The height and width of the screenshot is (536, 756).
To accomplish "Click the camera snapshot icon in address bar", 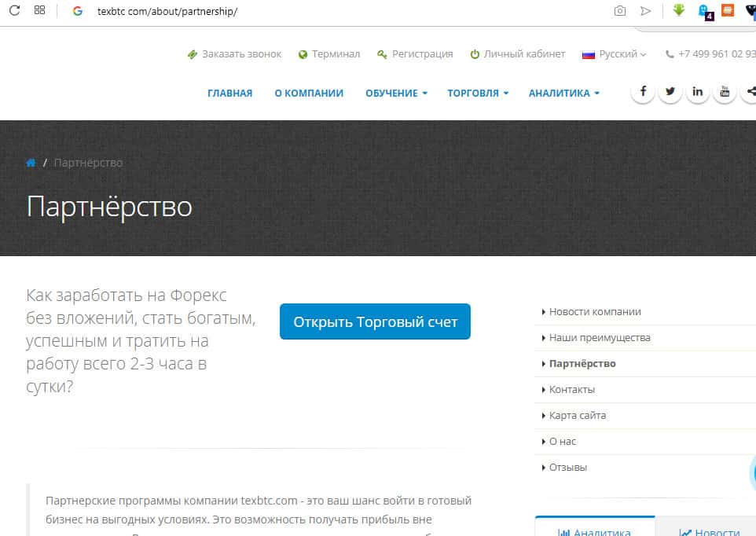I will click(x=620, y=10).
